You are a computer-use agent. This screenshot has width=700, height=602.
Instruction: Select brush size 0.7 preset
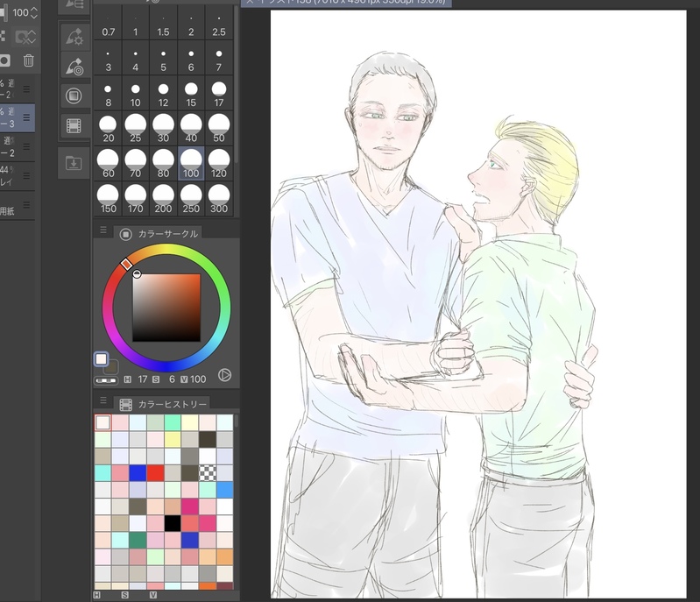108,25
